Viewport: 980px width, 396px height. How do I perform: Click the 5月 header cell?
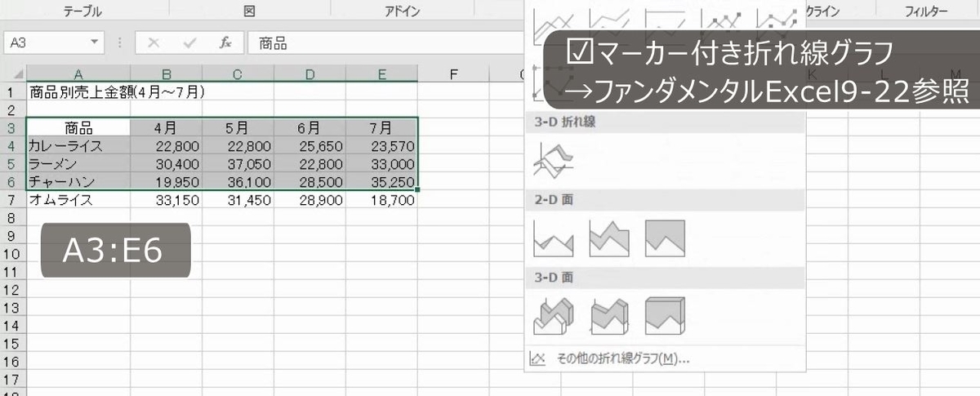[238, 127]
